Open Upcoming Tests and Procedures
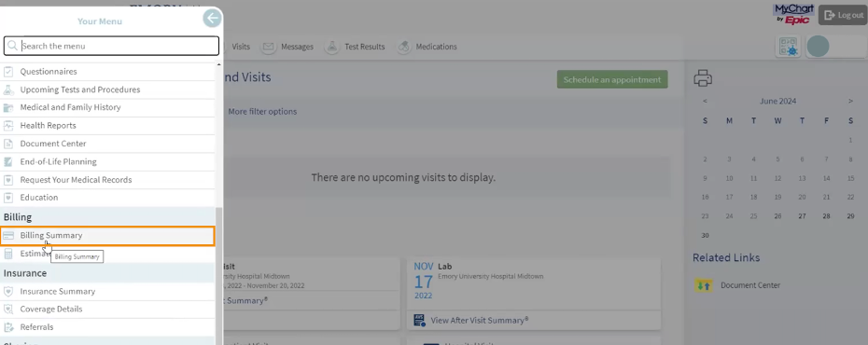This screenshot has height=345, width=868. coord(107,90)
